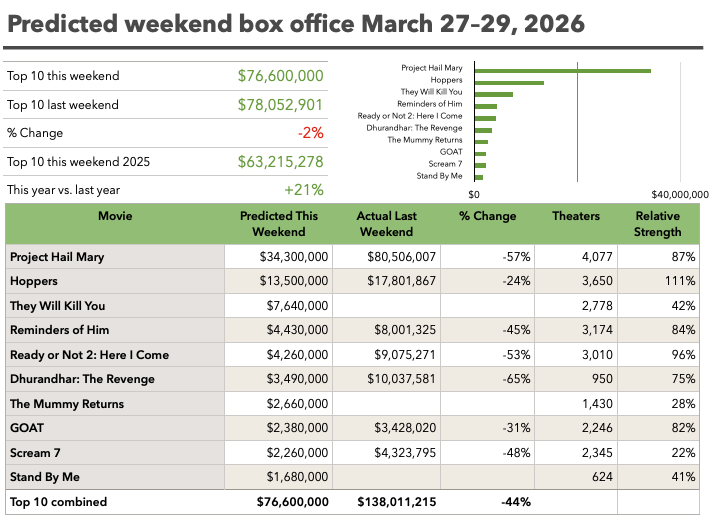
Task: Click the Movie column header
Action: point(115,216)
